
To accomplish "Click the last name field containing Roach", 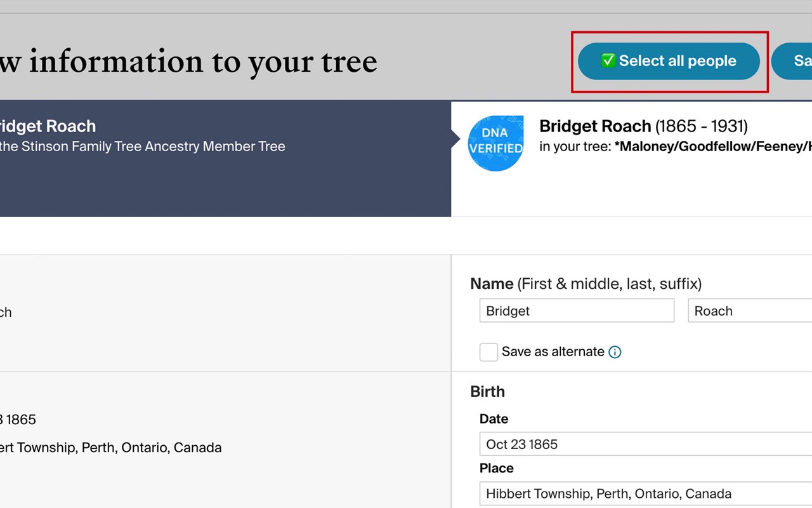I will click(749, 311).
